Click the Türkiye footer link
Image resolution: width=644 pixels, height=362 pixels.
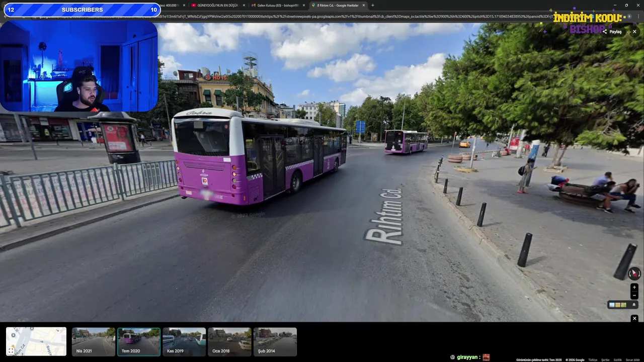pos(593,360)
